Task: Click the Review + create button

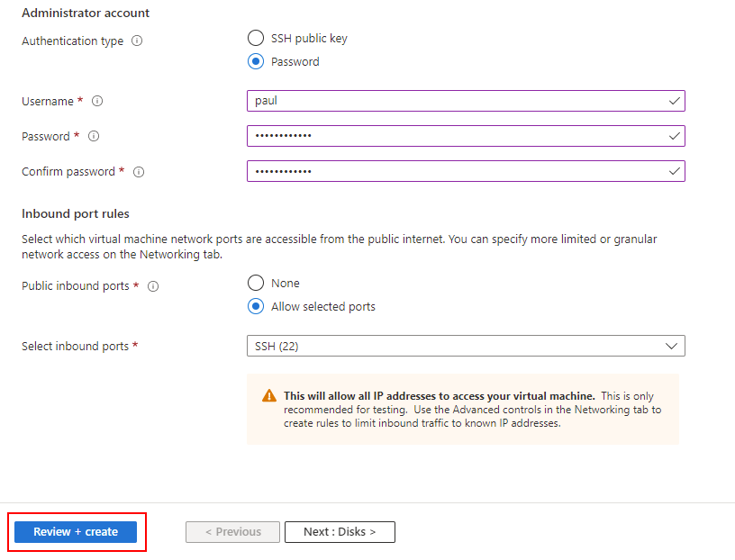Action: 76,532
